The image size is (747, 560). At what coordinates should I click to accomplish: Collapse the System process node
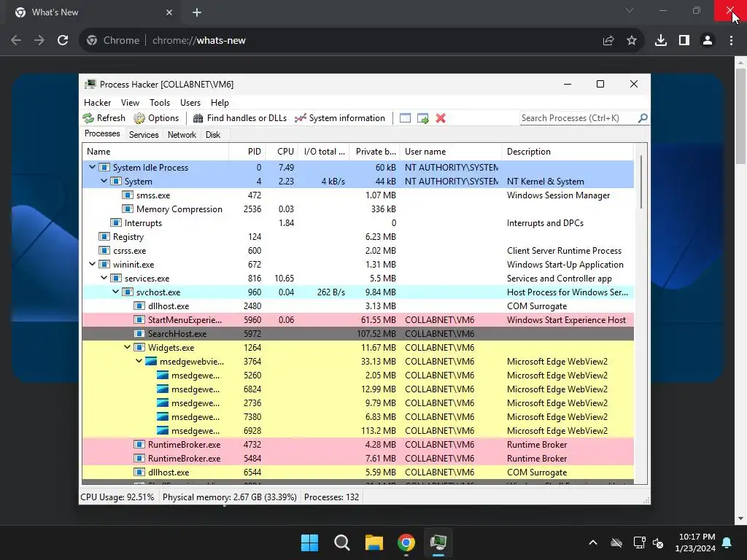(104, 181)
